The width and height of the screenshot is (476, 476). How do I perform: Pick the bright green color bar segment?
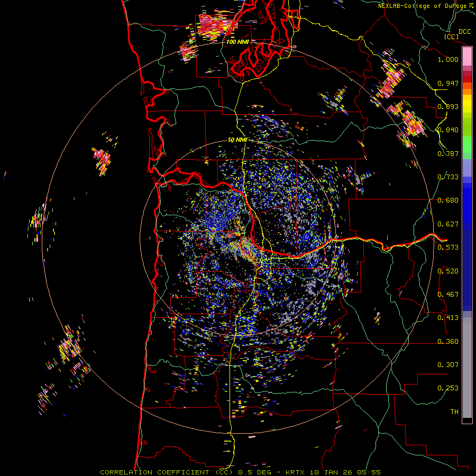coord(467,144)
